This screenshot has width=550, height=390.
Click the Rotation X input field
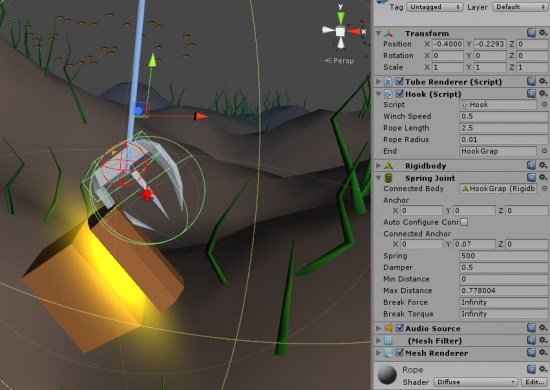(448, 55)
